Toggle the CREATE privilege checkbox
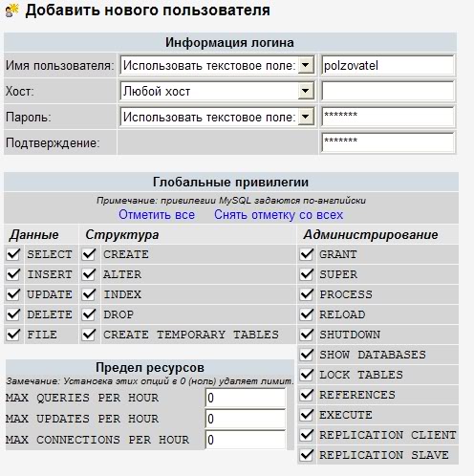Image resolution: width=474 pixels, height=476 pixels. pyautogui.click(x=89, y=254)
